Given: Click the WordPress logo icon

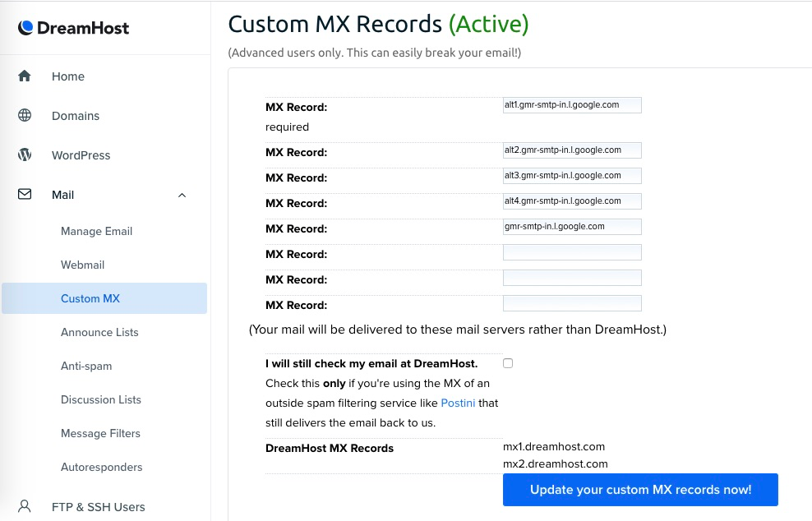Looking at the screenshot, I should 25,154.
